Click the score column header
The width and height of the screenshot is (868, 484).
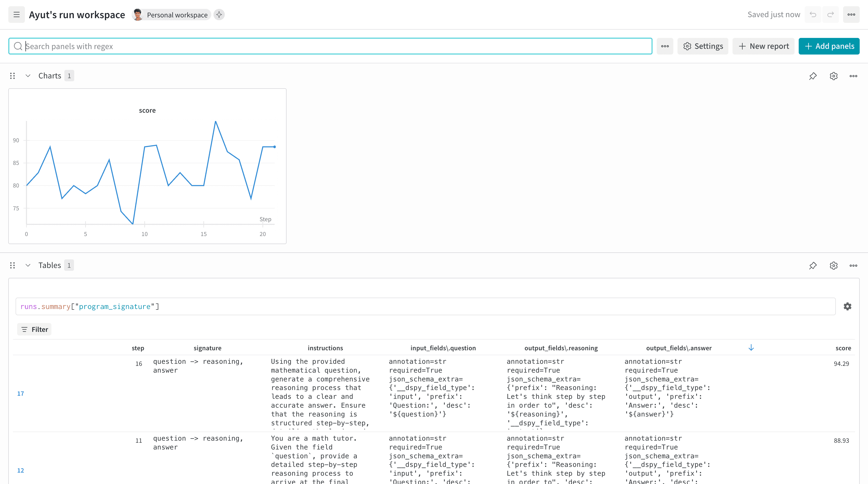coord(843,348)
